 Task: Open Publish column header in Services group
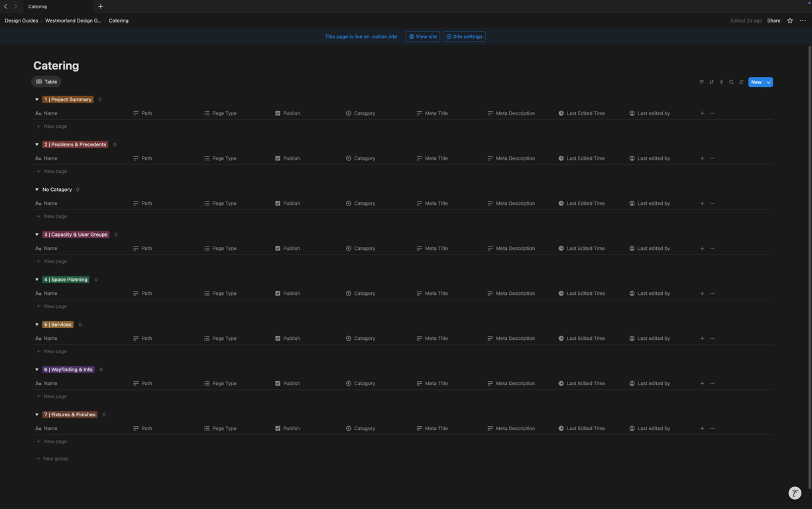[288, 339]
